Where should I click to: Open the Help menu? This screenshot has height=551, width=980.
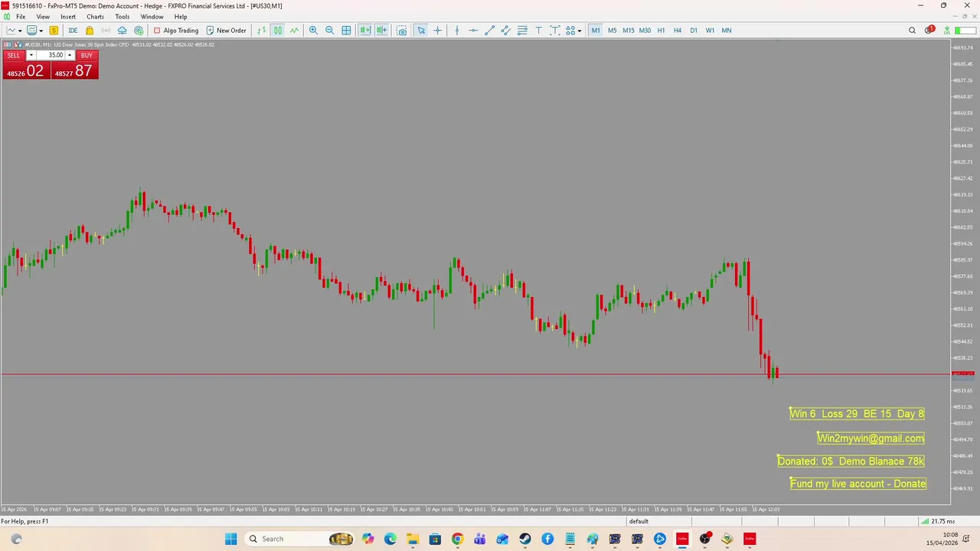181,17
